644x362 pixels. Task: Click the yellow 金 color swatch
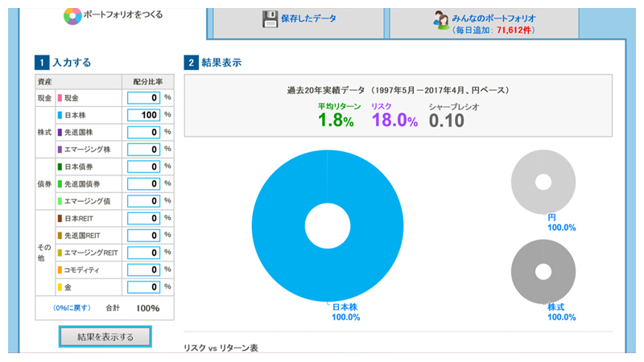(60, 287)
